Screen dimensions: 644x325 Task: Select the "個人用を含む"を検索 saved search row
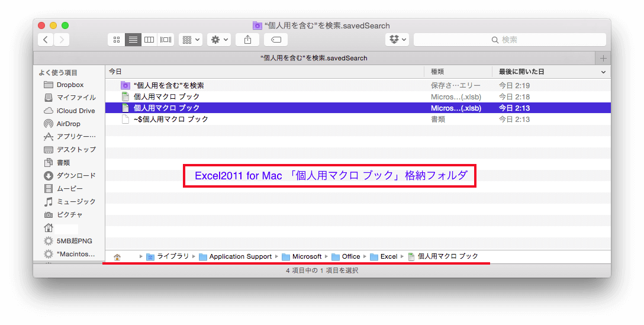(x=358, y=85)
